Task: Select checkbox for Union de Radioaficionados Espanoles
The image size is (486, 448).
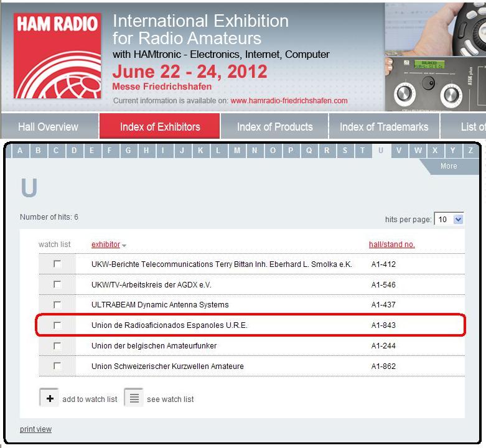Action: point(57,325)
